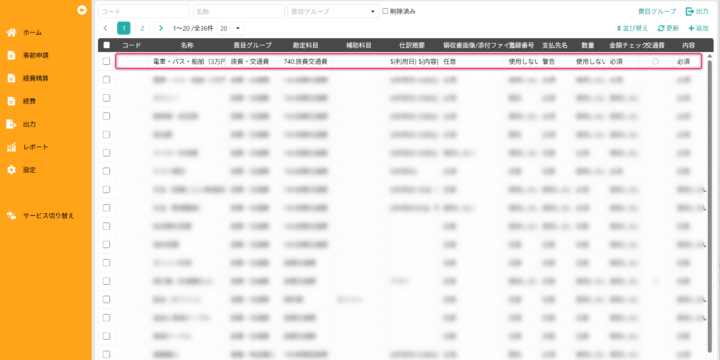Select page 1 in pagination
The image size is (720, 360).
124,28
